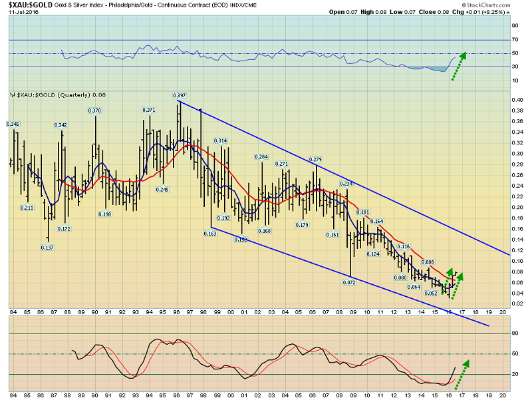Screen dimensions: 532x400
Task: Click year 09 on the time axis
Action: 352,311
